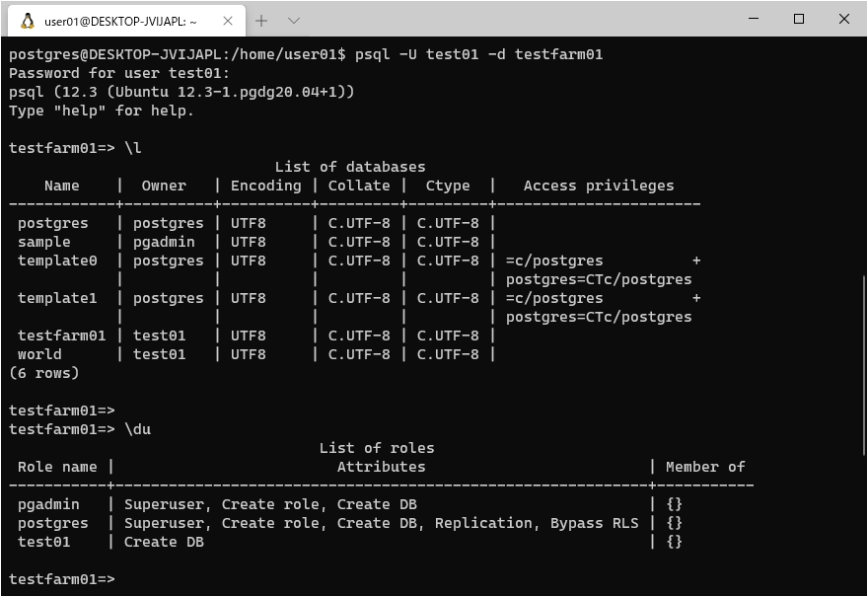The height and width of the screenshot is (597, 868).
Task: Click the 'Encoding' column header
Action: pyautogui.click(x=265, y=186)
